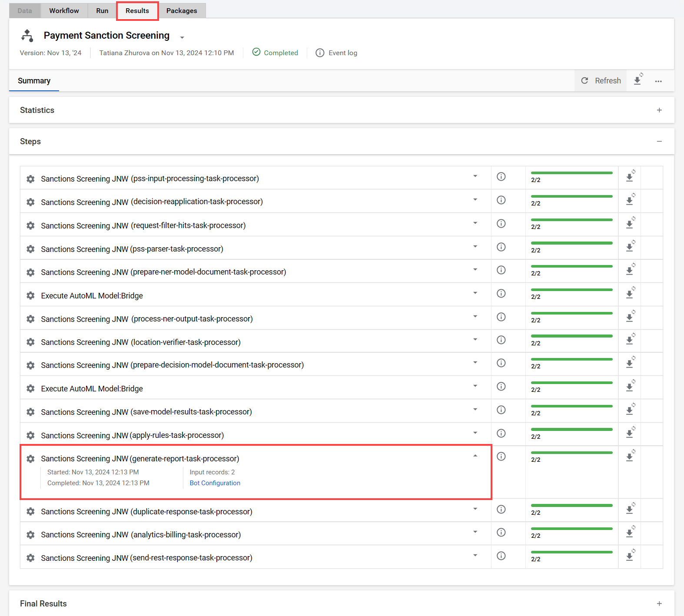The width and height of the screenshot is (684, 616).
Task: Click 'Completed: Nov 13, 2024 12:13 PM' text
Action: [98, 483]
